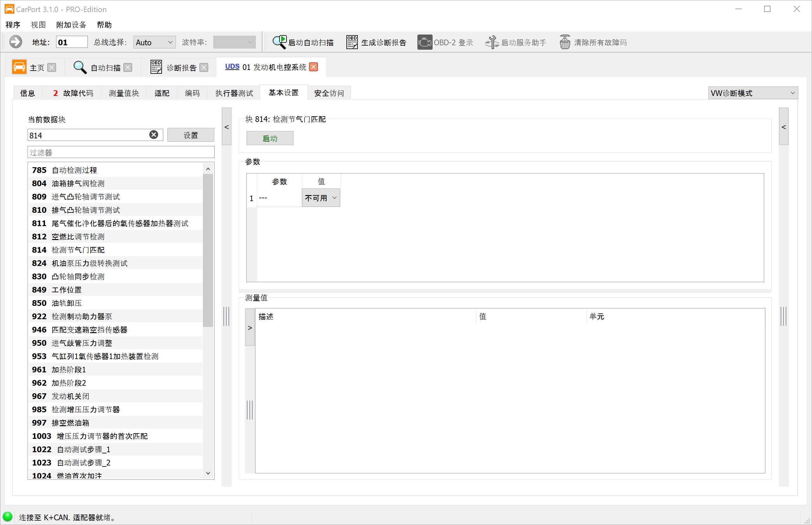Expand the measured values side panel
Image resolution: width=812 pixels, height=525 pixels.
click(x=250, y=328)
